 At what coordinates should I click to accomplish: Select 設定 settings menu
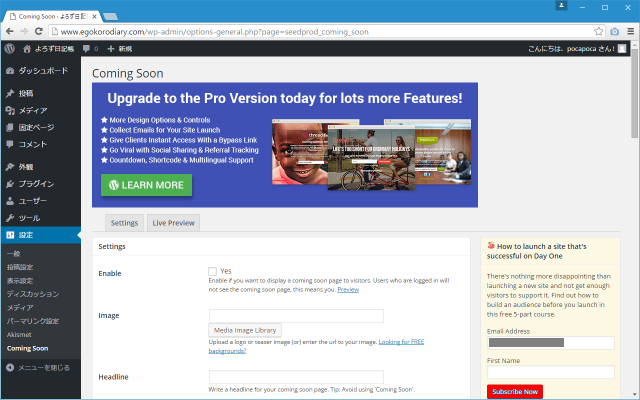[41, 235]
